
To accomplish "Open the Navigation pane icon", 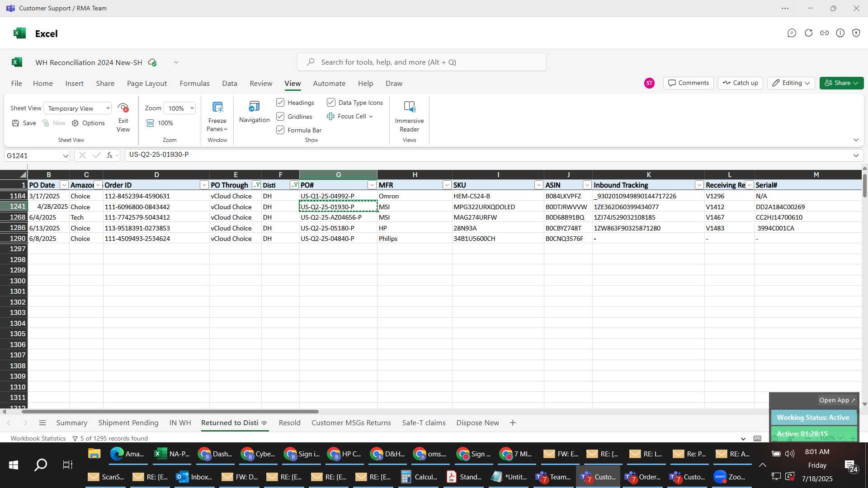I will pos(254,107).
